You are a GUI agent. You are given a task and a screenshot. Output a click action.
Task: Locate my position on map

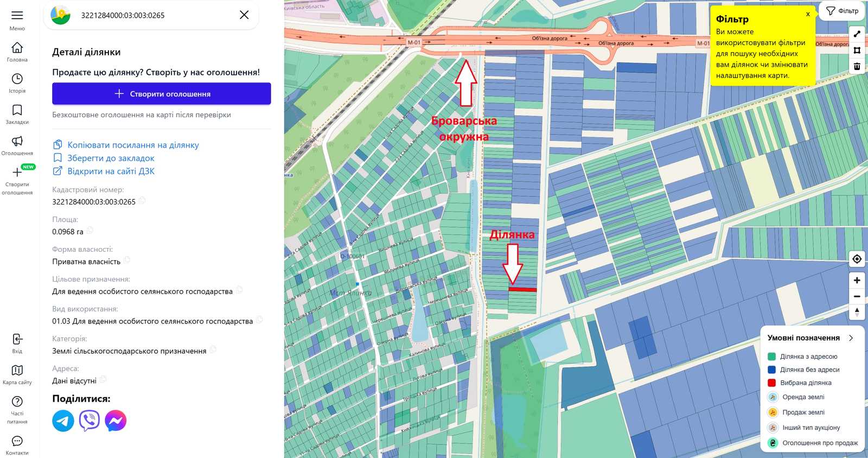[857, 259]
